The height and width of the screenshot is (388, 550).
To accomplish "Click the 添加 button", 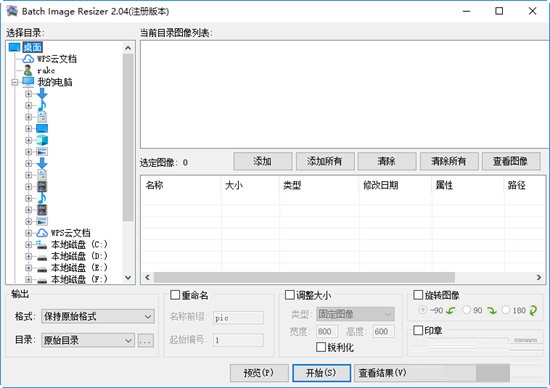I will click(x=263, y=161).
